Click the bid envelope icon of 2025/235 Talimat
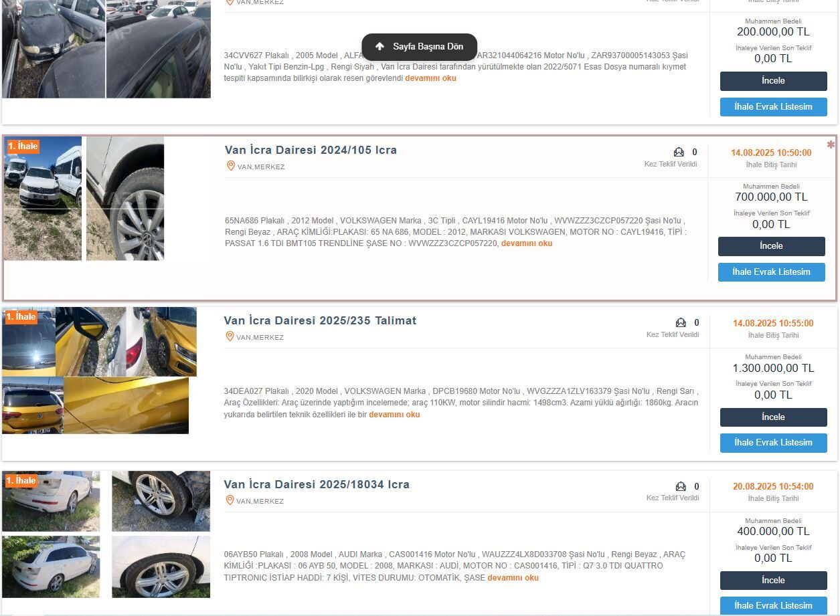Screen dimensions: 840x616 click(x=681, y=322)
